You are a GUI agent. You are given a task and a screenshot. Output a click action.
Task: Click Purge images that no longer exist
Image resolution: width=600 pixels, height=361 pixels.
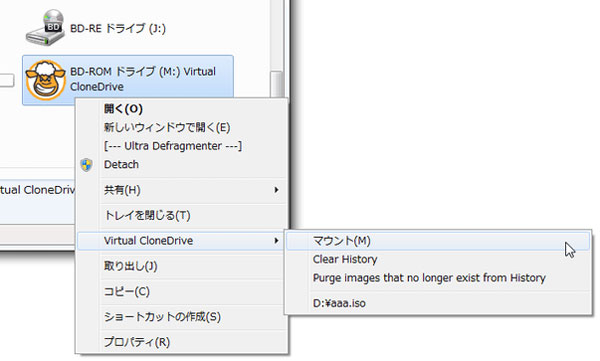pyautogui.click(x=438, y=278)
